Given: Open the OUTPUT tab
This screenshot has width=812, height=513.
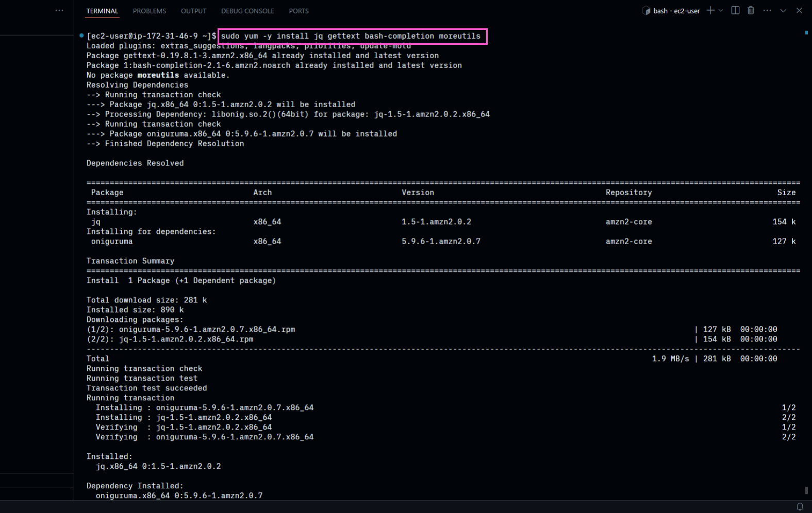Looking at the screenshot, I should pyautogui.click(x=193, y=11).
